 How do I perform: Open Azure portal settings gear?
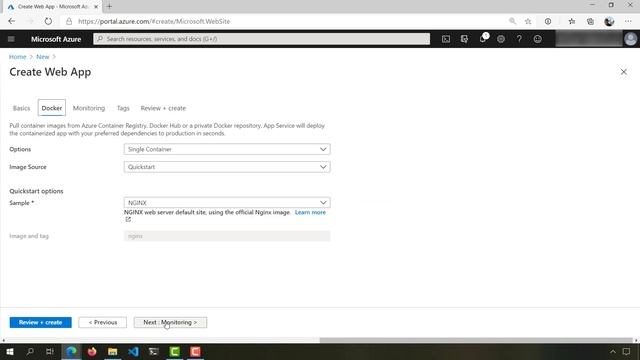click(501, 39)
